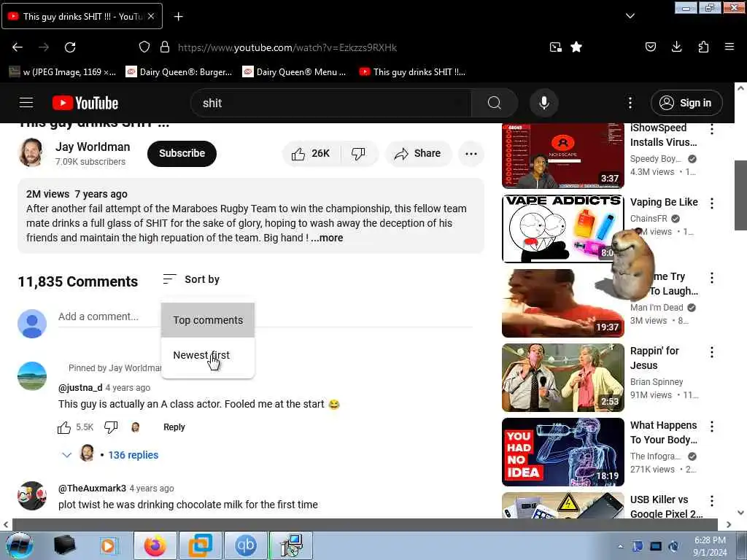This screenshot has height=560, width=747.
Task: Click the bookmark star icon
Action: [576, 47]
